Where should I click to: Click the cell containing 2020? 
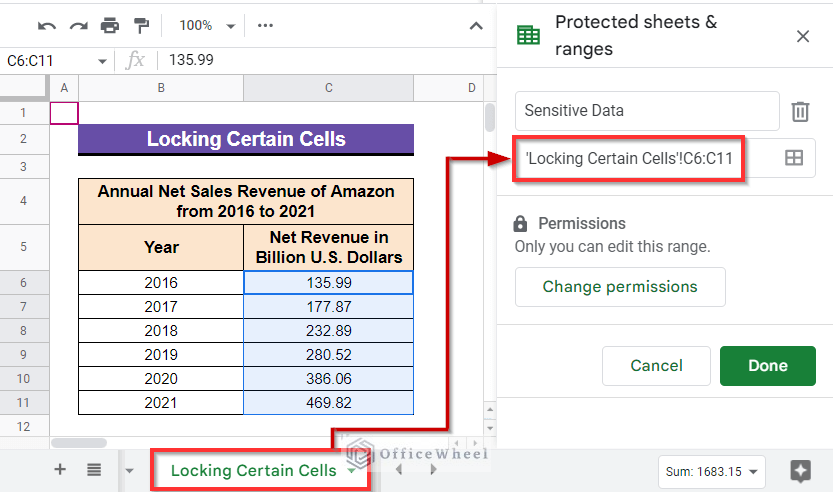pyautogui.click(x=161, y=378)
